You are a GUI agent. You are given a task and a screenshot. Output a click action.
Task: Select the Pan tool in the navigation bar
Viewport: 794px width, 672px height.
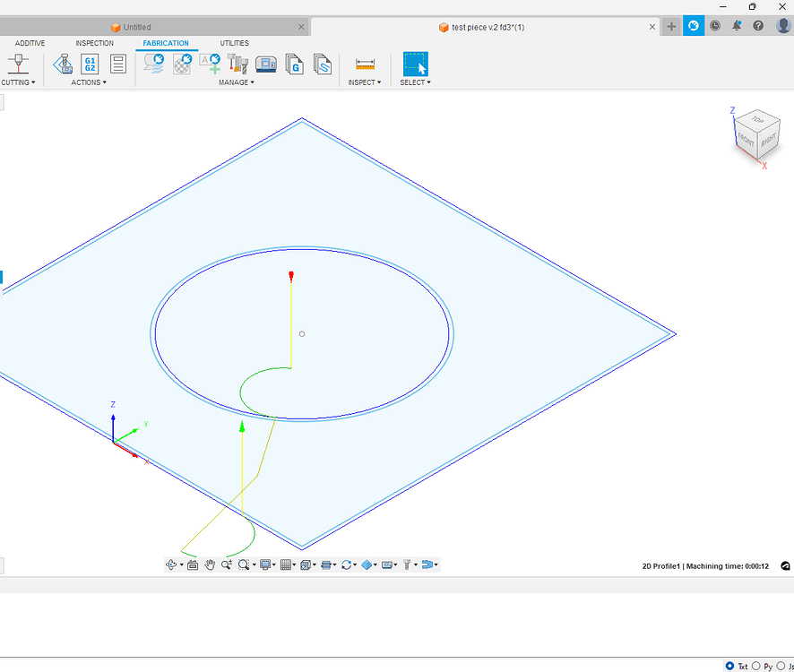[209, 564]
